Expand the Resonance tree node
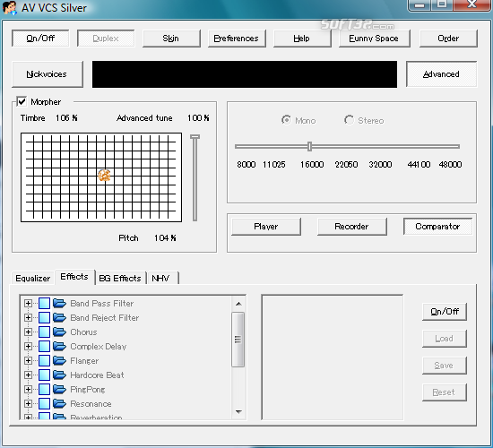Screen dimensions: 493x448 (x=28, y=403)
